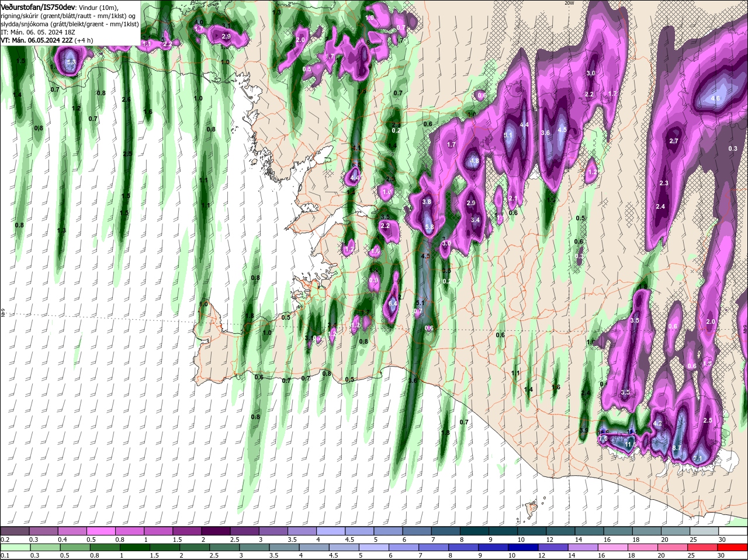748x560 pixels.
Task: Click the bottom legend swatch between 0.1 and 0.3
Action: (15, 548)
